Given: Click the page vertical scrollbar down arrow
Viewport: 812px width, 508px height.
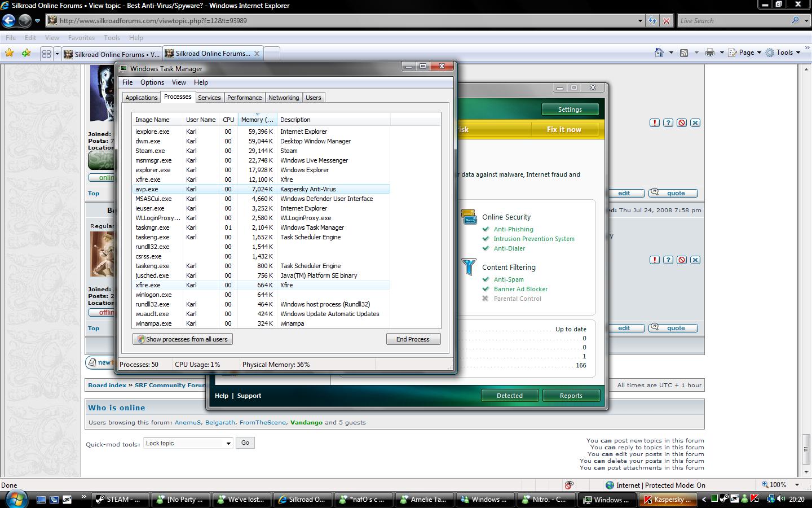Looking at the screenshot, I should (806, 471).
